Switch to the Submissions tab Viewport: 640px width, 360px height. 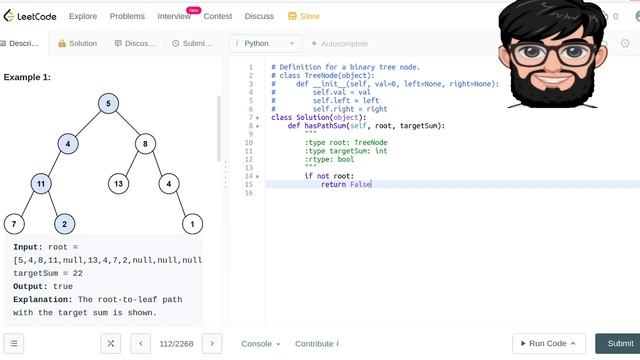click(192, 43)
